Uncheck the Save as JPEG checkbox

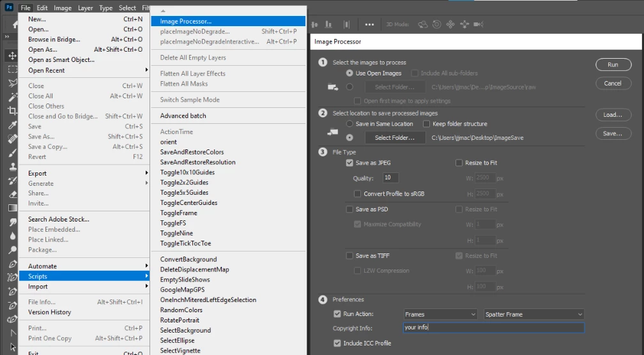(349, 163)
